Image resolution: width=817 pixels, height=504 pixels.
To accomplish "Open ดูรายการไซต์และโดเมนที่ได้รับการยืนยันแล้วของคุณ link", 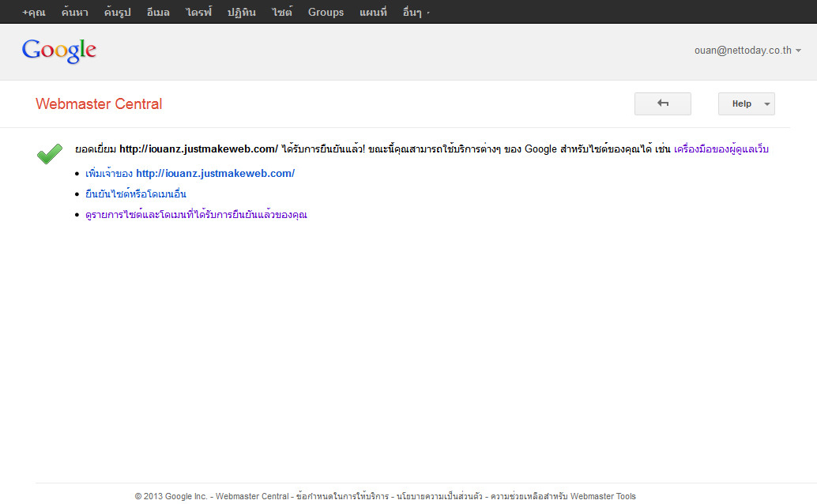I will (197, 215).
